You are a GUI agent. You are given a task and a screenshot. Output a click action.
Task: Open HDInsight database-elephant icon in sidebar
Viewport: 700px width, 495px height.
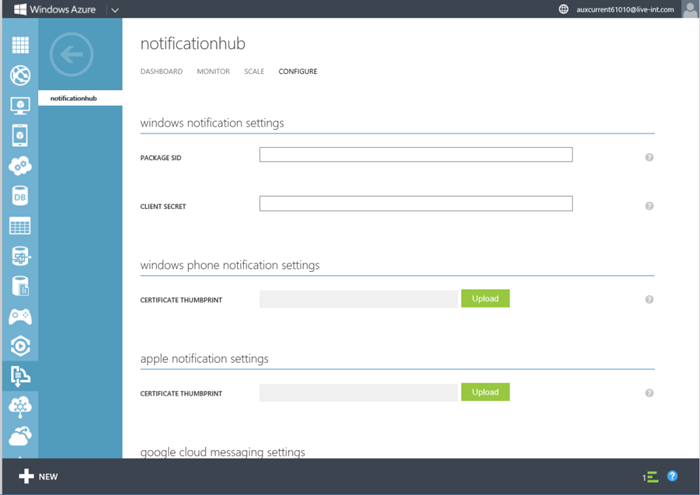click(20, 256)
